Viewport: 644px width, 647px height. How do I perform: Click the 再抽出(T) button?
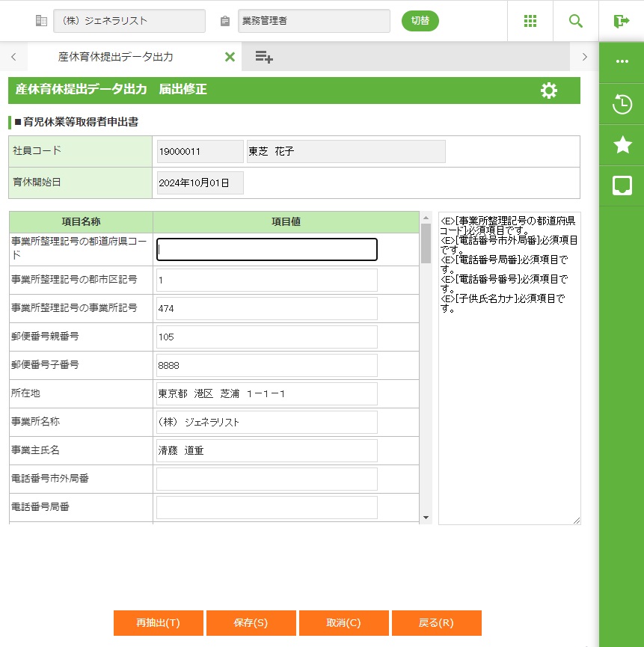pos(158,623)
